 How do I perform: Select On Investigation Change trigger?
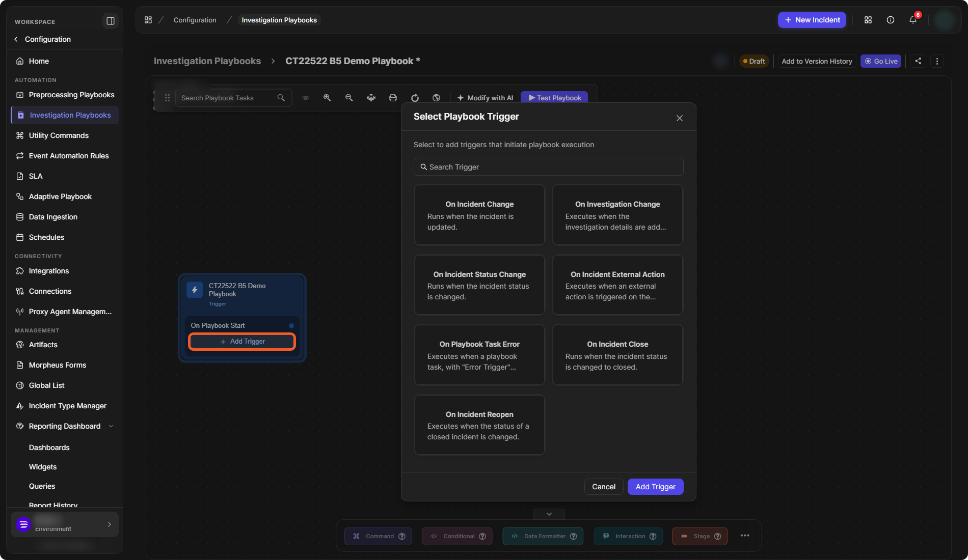pos(617,215)
